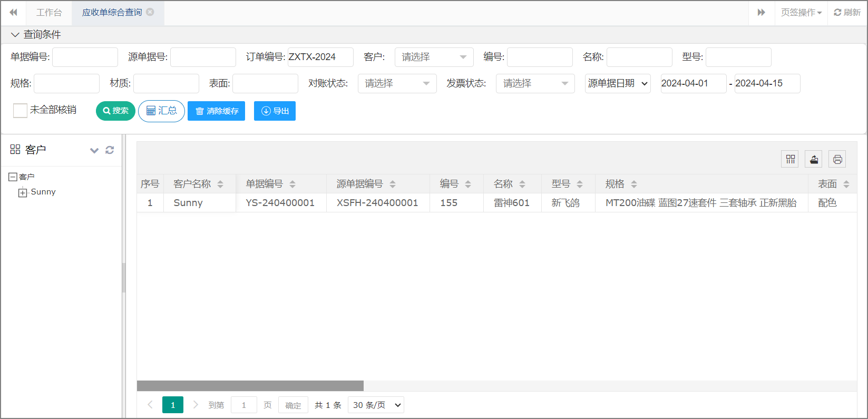This screenshot has height=419, width=868.
Task: Sort by 客户名称 column arrows
Action: click(220, 184)
